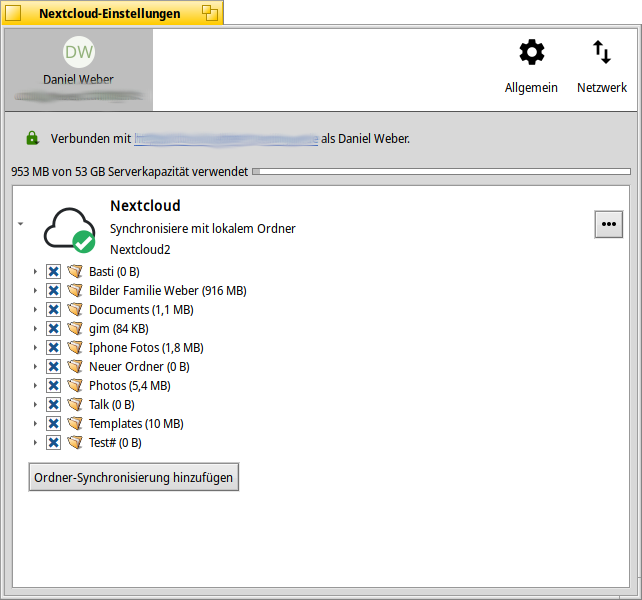This screenshot has height=600, width=642.
Task: Disable sync for Test# folder
Action: pos(54,443)
